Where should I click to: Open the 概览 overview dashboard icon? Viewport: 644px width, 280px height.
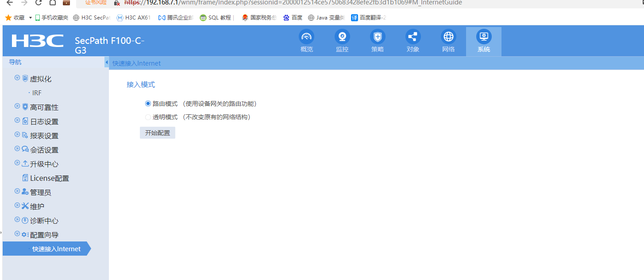(x=306, y=36)
